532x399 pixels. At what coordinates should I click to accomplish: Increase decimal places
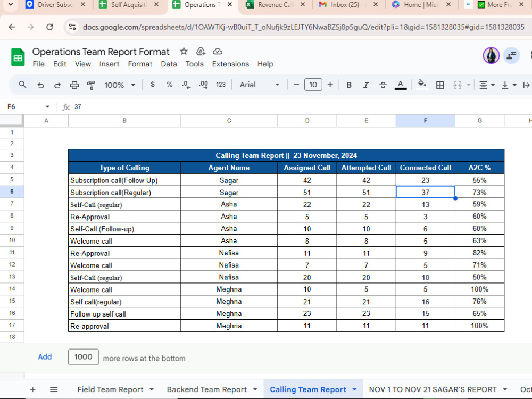click(203, 85)
